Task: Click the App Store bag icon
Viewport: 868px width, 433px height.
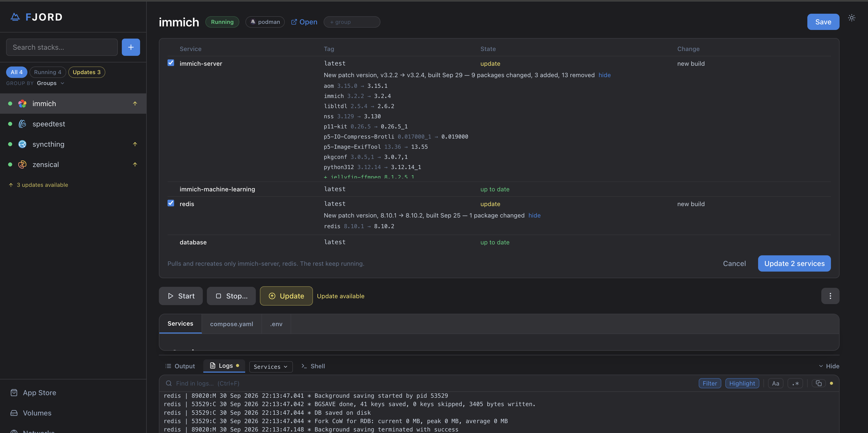Action: [14, 393]
